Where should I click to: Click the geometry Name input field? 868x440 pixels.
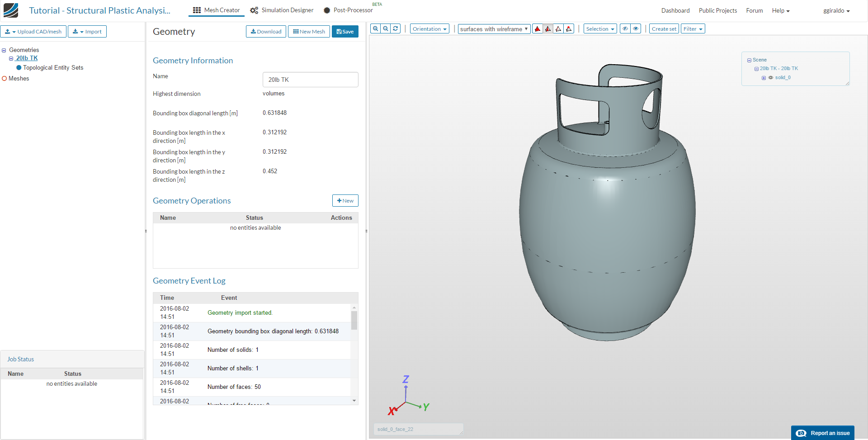click(x=310, y=80)
